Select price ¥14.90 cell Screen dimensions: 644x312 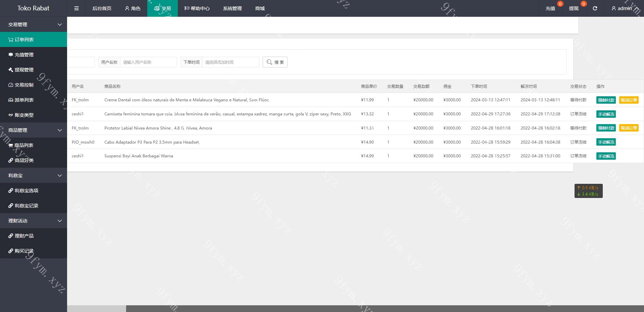367,142
